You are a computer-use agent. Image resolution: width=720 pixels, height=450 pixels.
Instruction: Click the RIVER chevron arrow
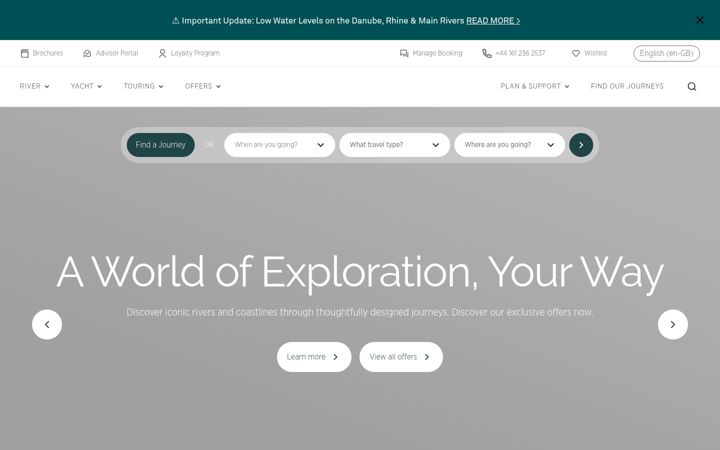47,86
